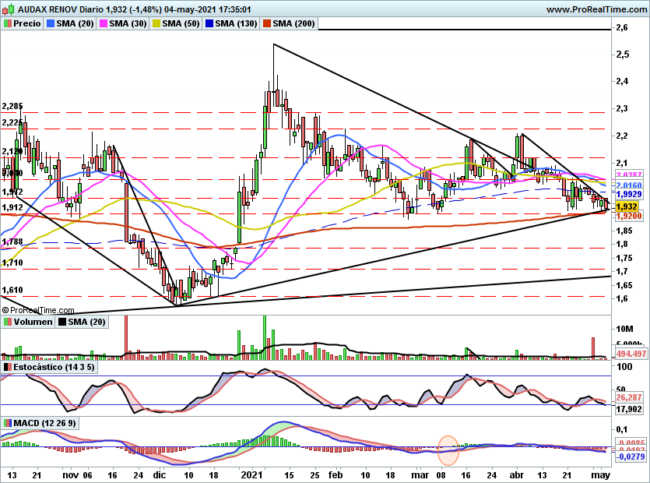
Task: Click the 17,902 stochastic value tag
Action: [x=628, y=409]
